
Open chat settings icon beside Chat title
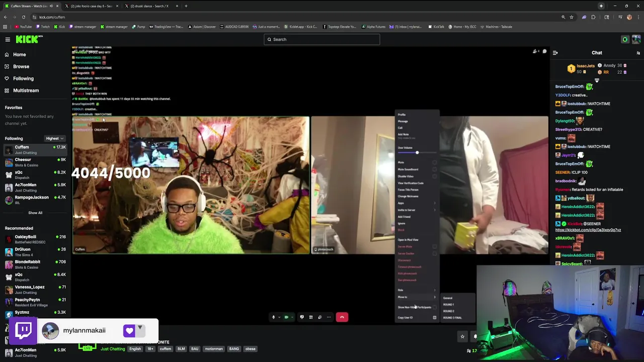click(x=638, y=53)
